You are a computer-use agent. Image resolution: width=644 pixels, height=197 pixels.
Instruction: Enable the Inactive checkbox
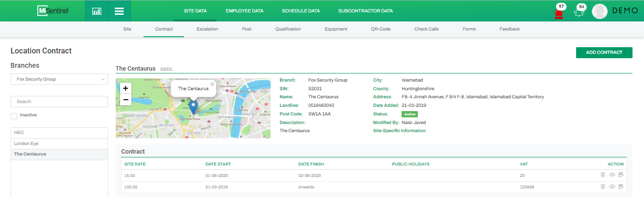14,115
